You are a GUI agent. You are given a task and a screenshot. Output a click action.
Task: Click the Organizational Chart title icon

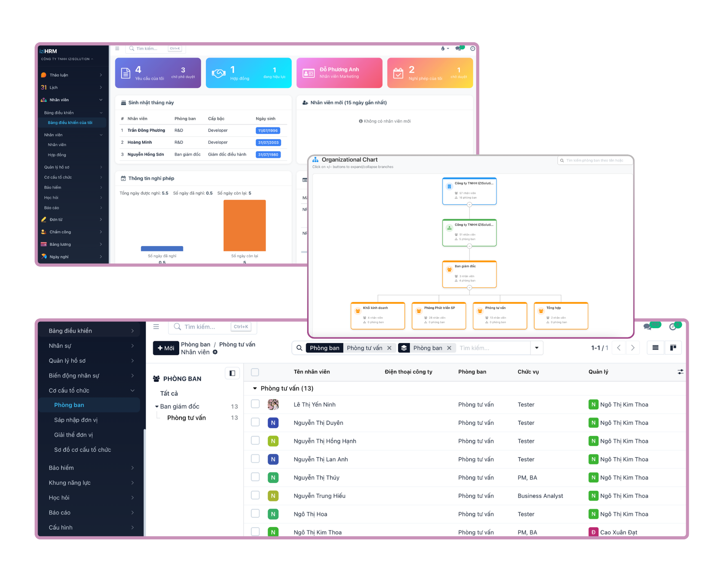tap(315, 160)
